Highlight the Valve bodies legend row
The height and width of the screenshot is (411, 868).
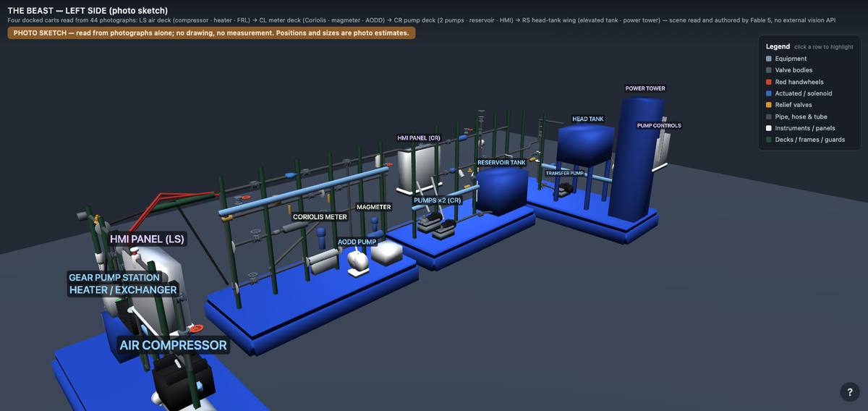pyautogui.click(x=808, y=70)
